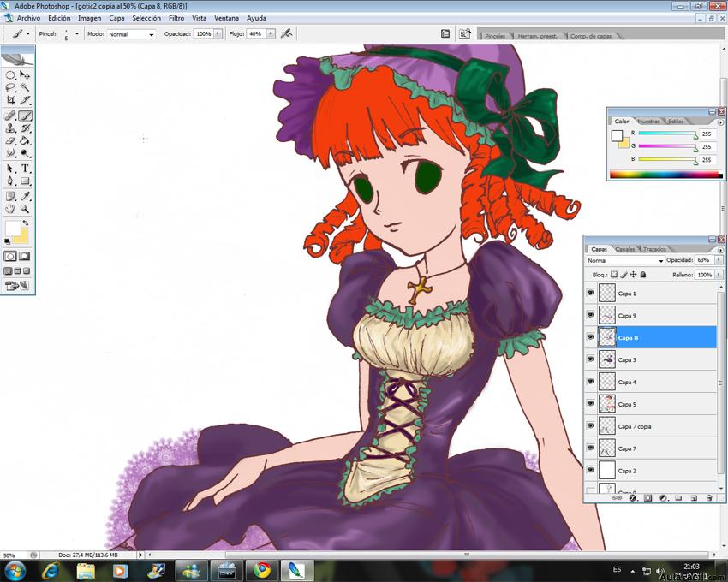Screen dimensions: 728x582
Task: Open the tool preset picker arrow
Action: (28, 34)
